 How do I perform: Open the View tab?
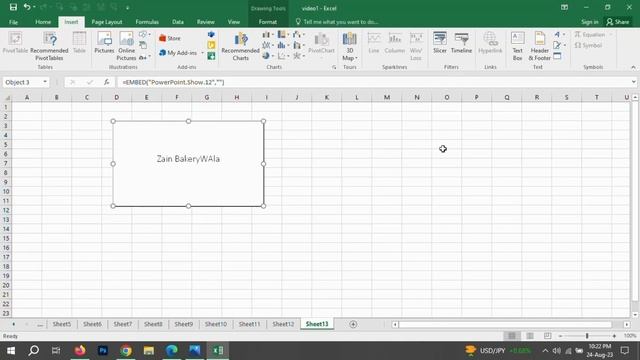234,22
